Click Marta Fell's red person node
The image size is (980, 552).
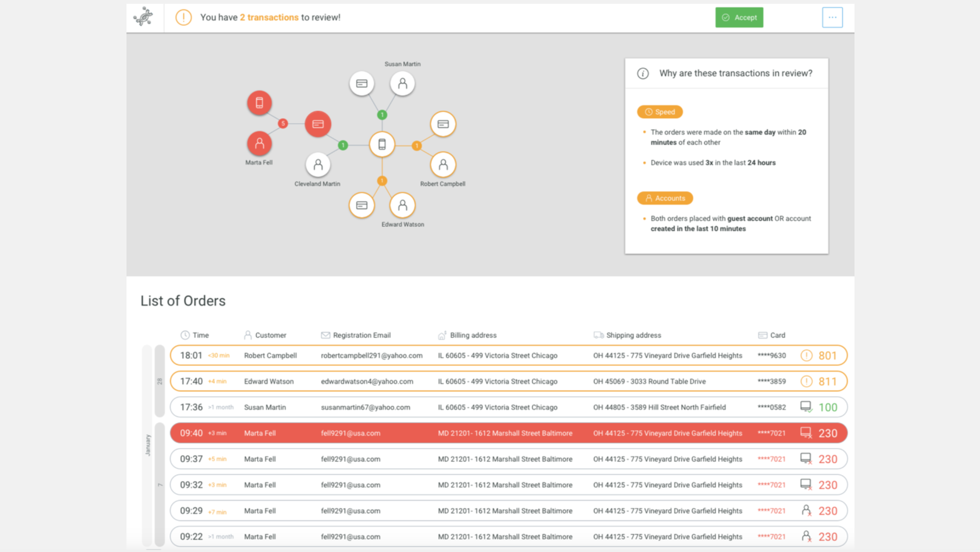[259, 143]
